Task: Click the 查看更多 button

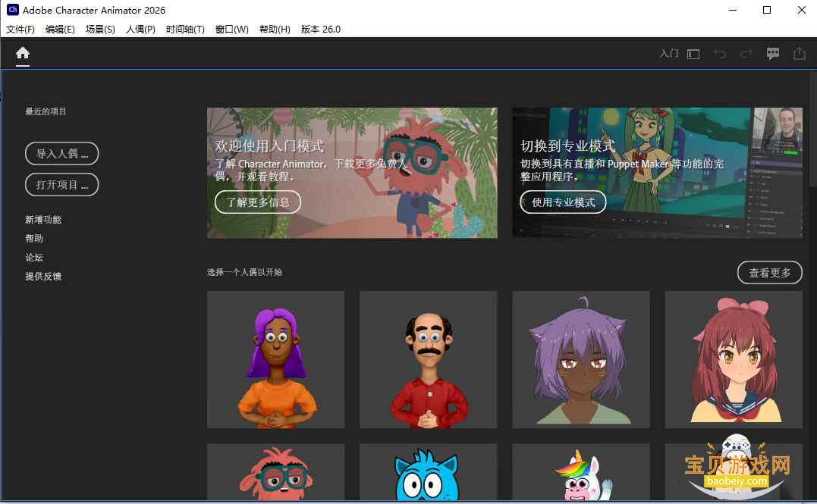Action: pos(769,273)
